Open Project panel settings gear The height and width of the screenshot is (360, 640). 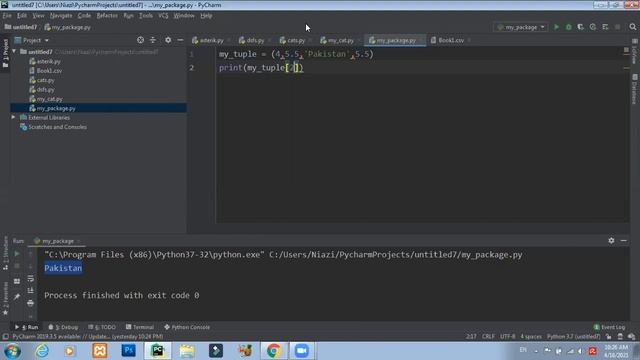pyautogui.click(x=168, y=40)
